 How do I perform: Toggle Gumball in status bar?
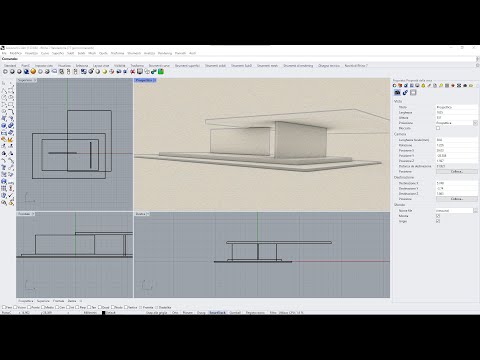click(x=235, y=313)
